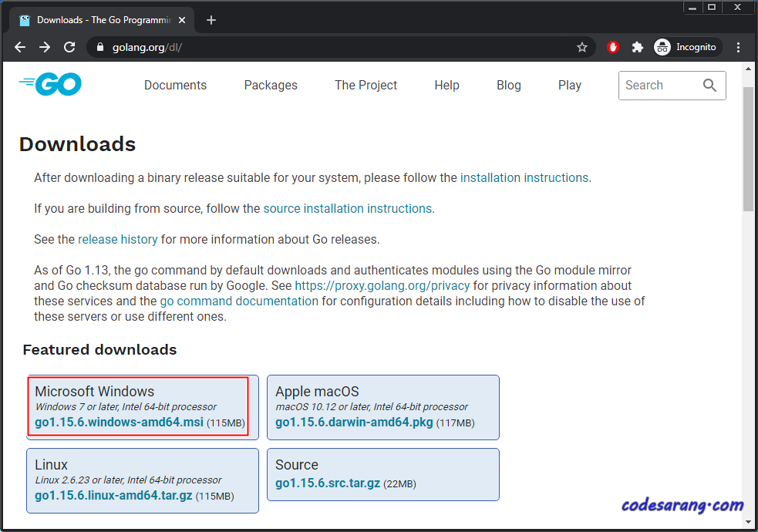
Task: Click the Featured downloads heading
Action: 99,349
